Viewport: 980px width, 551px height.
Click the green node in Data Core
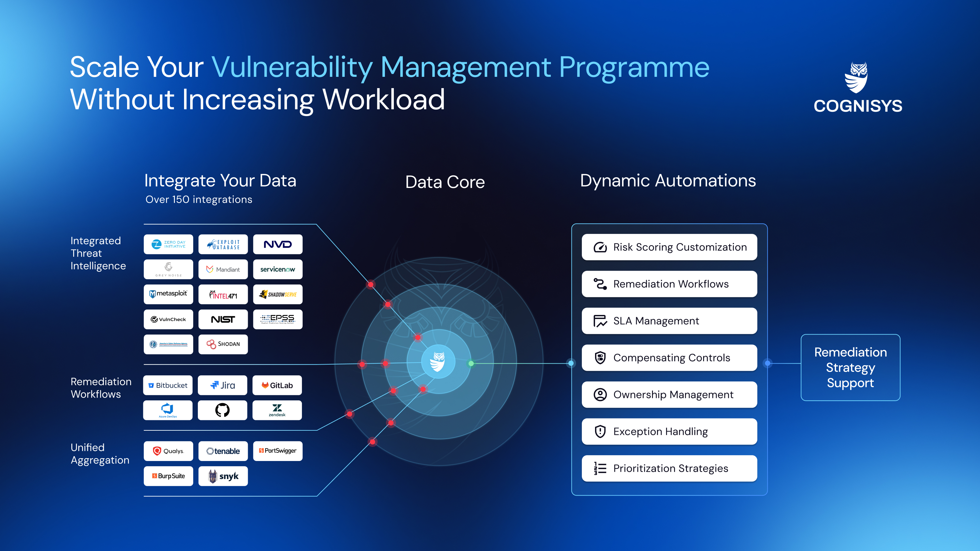coord(471,364)
